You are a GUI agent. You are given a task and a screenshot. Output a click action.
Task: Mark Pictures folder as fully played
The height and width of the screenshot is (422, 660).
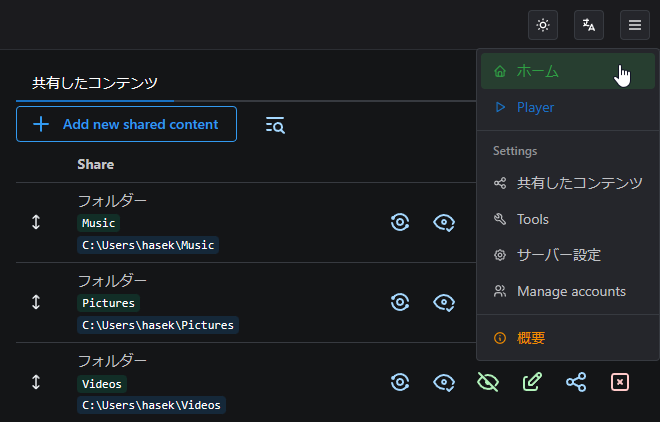(x=444, y=303)
